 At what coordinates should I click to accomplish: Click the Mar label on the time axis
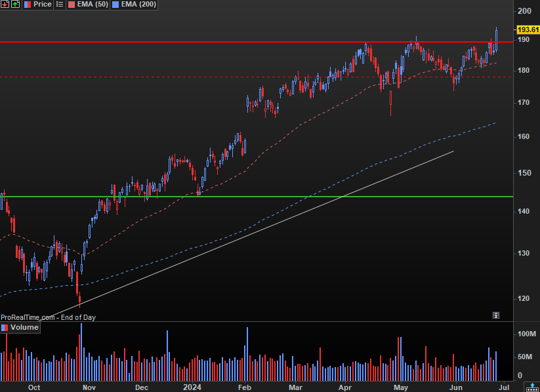pos(295,387)
